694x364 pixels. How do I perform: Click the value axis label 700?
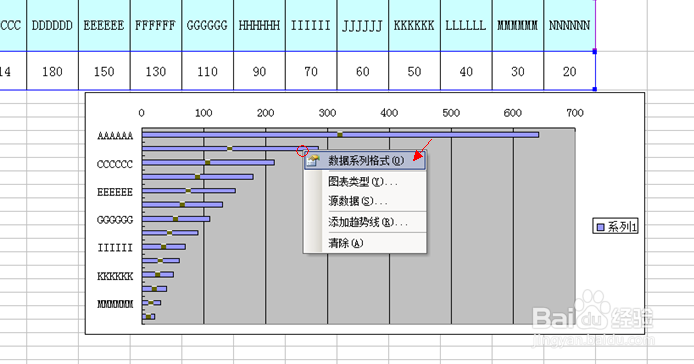tap(575, 113)
